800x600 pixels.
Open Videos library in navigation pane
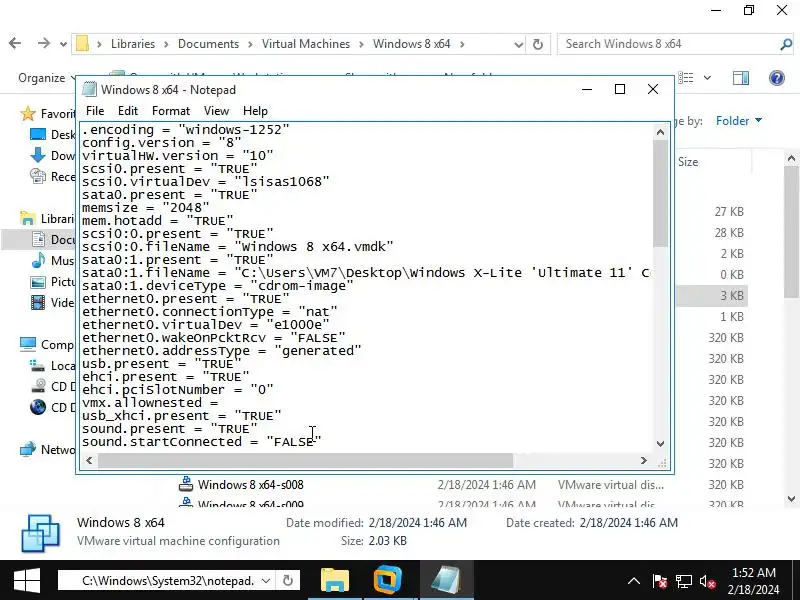point(52,303)
